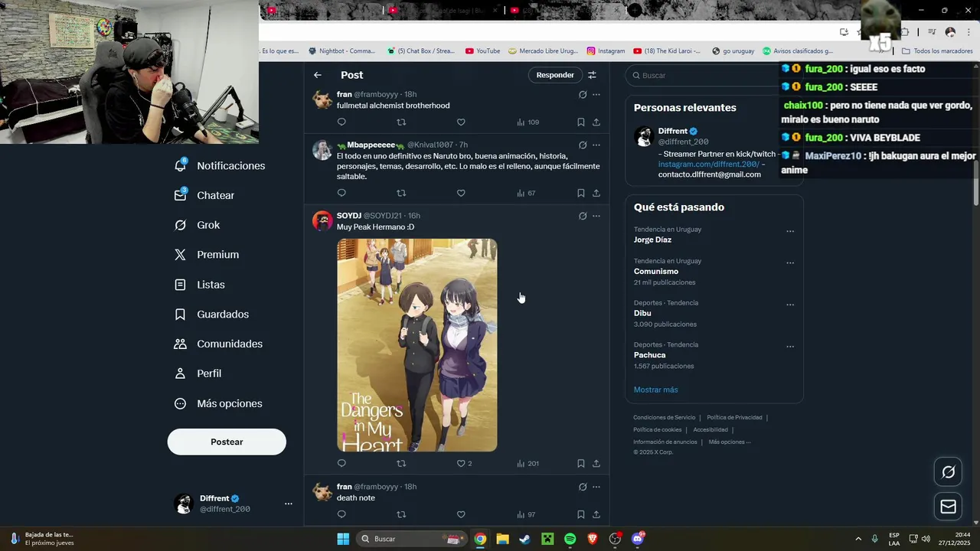This screenshot has height=551, width=980.
Task: Open the floating Grok button
Action: coord(948,472)
